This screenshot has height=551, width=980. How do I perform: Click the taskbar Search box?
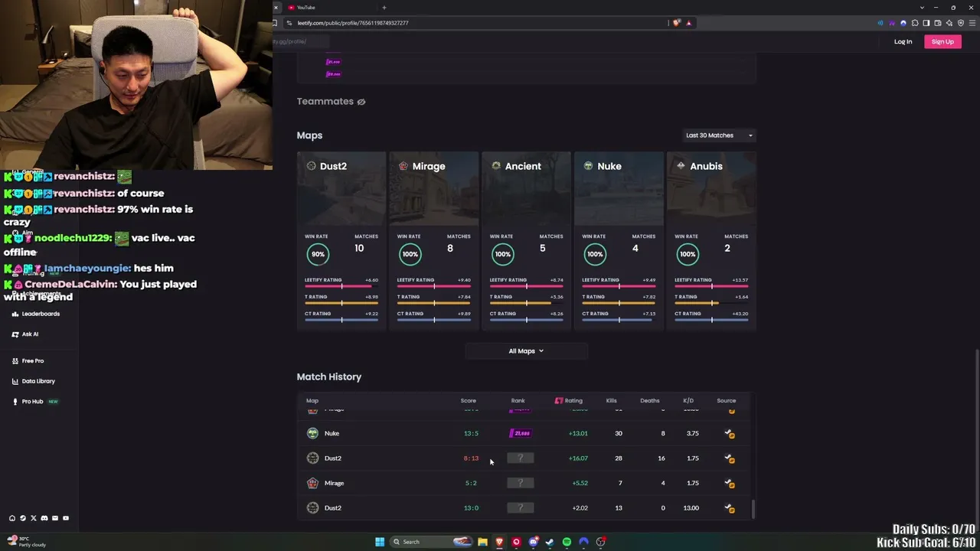(433, 542)
